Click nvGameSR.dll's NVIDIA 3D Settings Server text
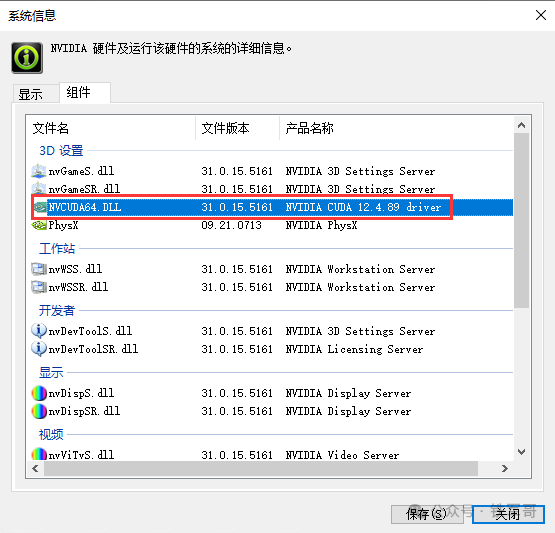 click(360, 189)
